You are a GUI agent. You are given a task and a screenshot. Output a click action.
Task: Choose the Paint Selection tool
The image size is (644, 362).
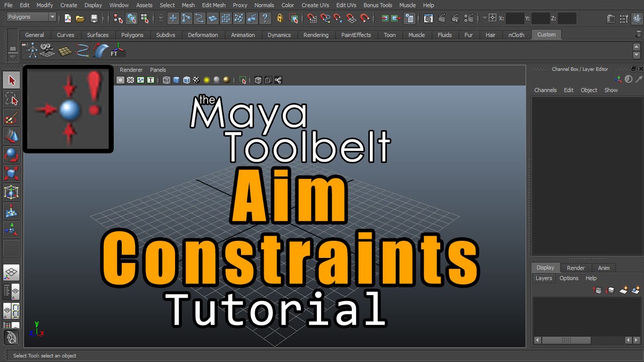(12, 118)
